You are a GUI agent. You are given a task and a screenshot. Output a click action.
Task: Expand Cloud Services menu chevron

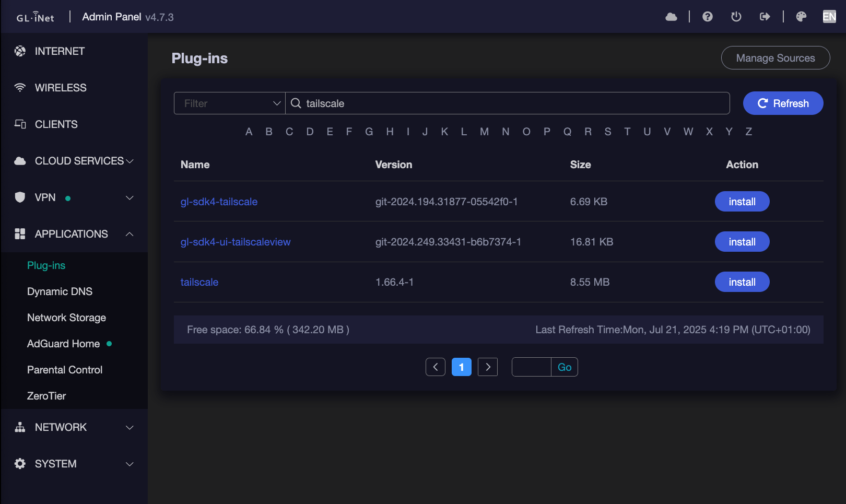pos(130,161)
